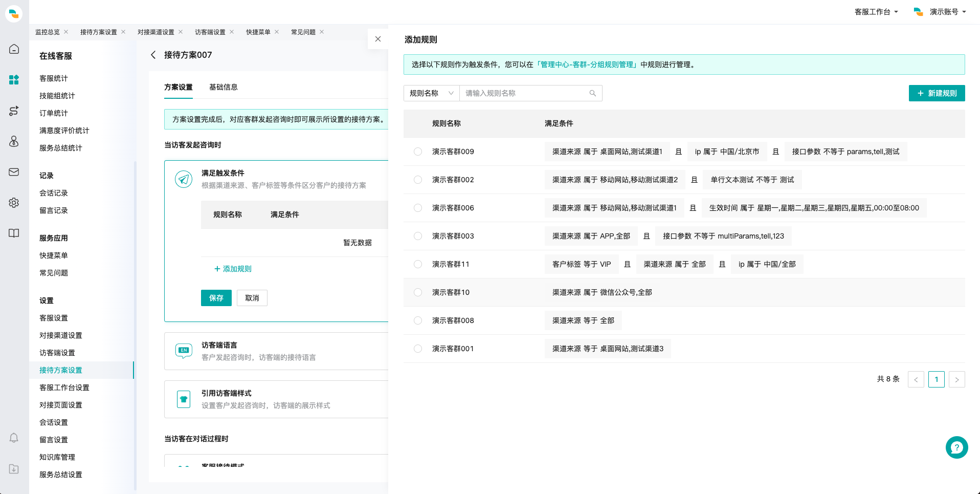980x494 pixels.
Task: Click the 取消 button
Action: [x=252, y=298]
